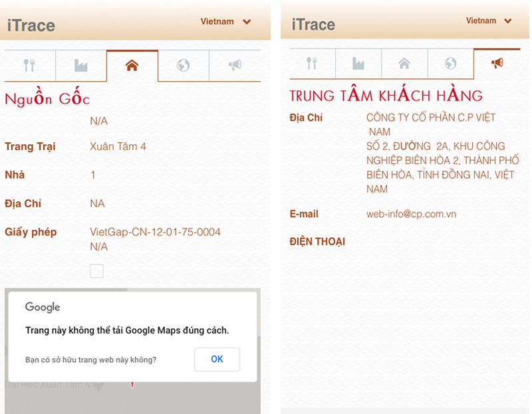Expand the Vietnam selector on the right screen
Viewport: 532px width, 414px height.
[x=489, y=21]
